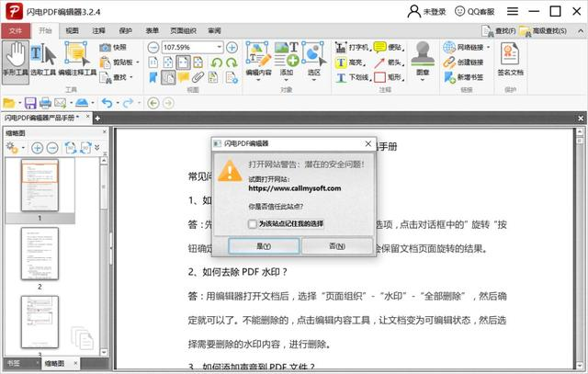Expand the 剪贴板 clipboard dropdown
The width and height of the screenshot is (588, 374).
pos(137,62)
